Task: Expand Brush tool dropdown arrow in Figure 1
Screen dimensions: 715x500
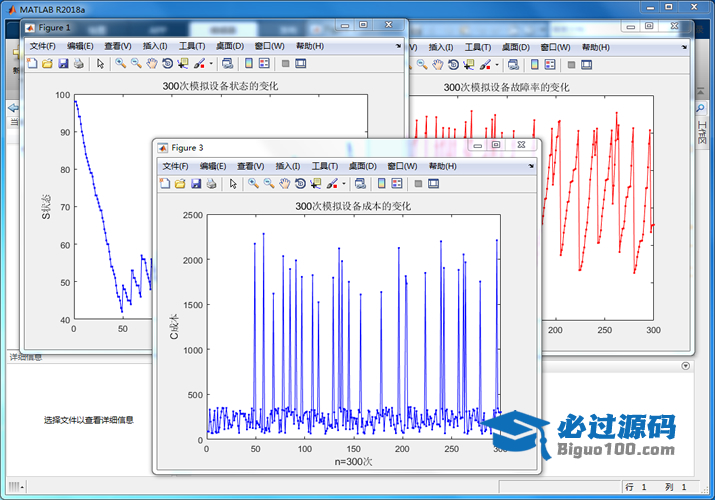Action: pyautogui.click(x=212, y=64)
